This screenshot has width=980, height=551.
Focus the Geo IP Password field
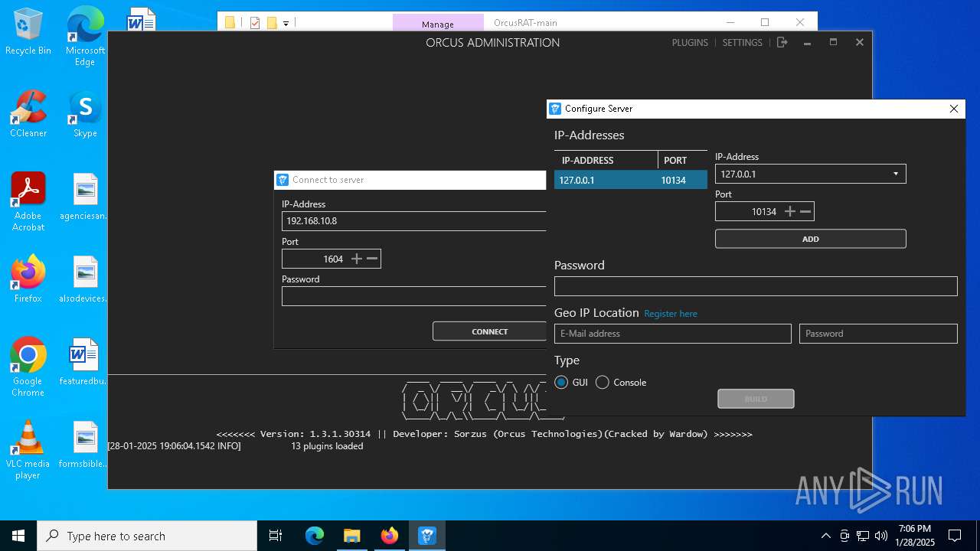tap(878, 334)
